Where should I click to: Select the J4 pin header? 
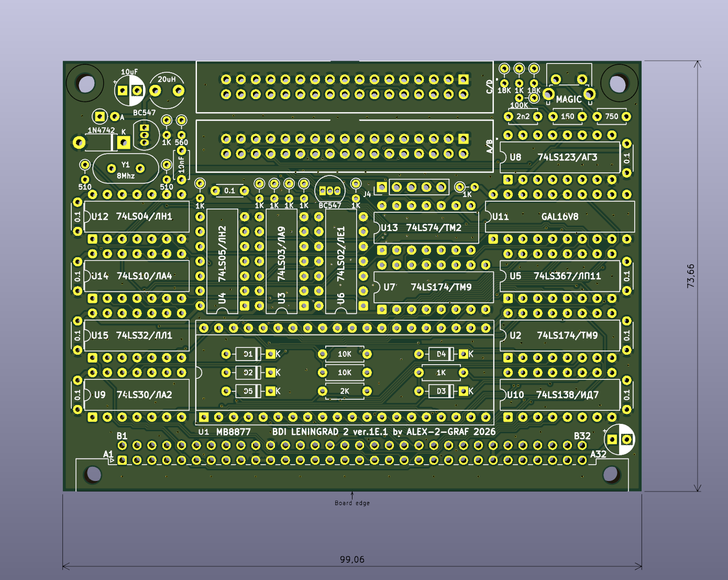coord(412,187)
